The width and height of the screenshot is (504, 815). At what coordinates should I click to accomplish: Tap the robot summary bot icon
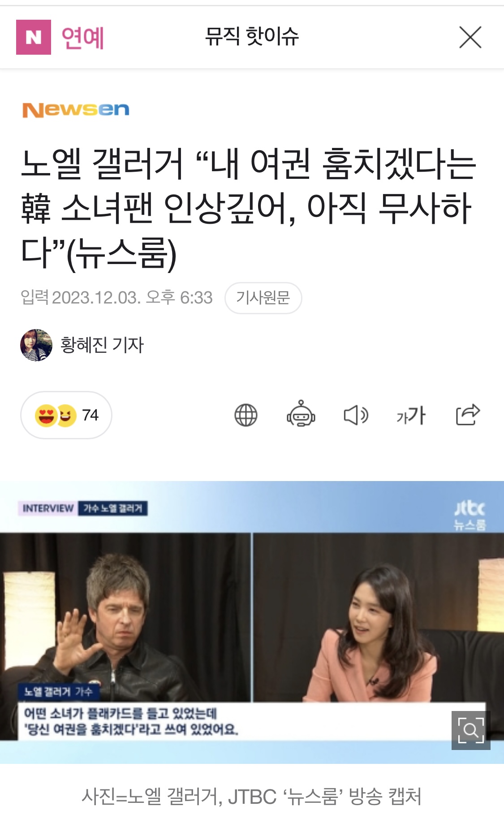click(301, 414)
